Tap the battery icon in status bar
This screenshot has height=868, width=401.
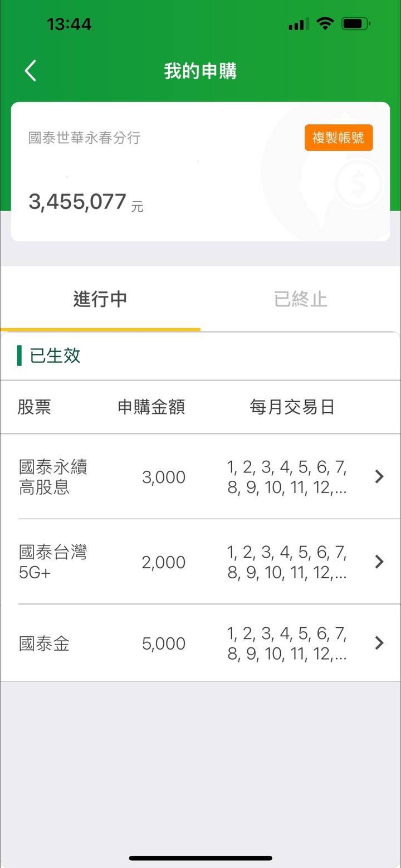tap(356, 24)
